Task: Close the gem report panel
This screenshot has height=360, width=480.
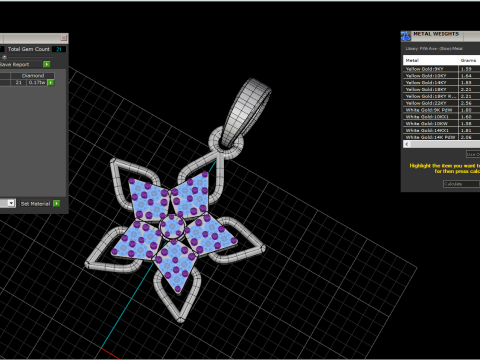Action: tap(64, 38)
